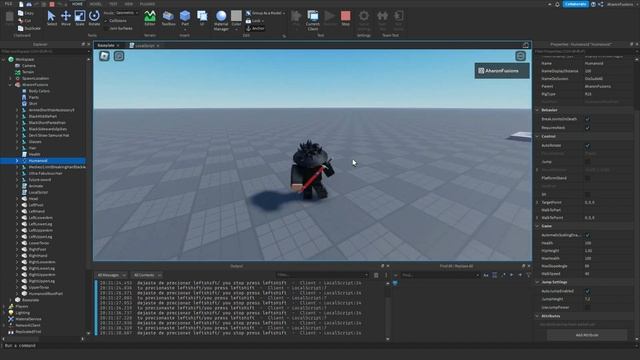Open the Material Manager
Viewport: 640px width, 360px height.
tap(221, 20)
